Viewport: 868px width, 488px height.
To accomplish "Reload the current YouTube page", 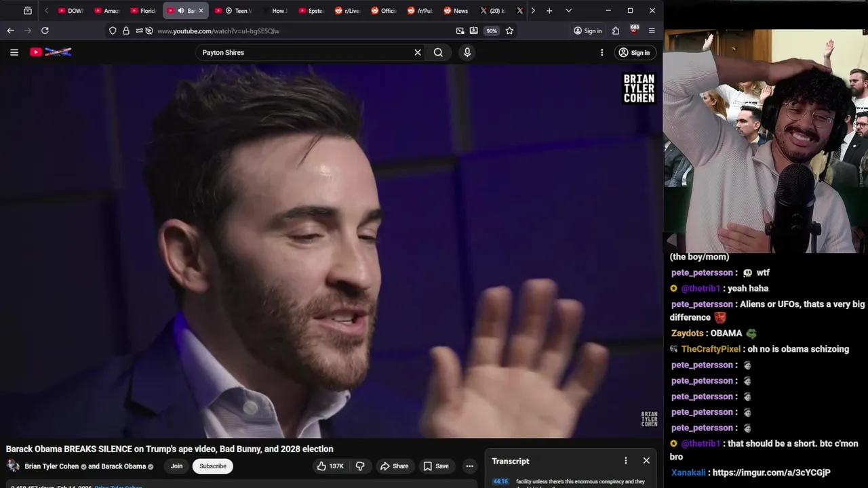I will click(x=45, y=30).
